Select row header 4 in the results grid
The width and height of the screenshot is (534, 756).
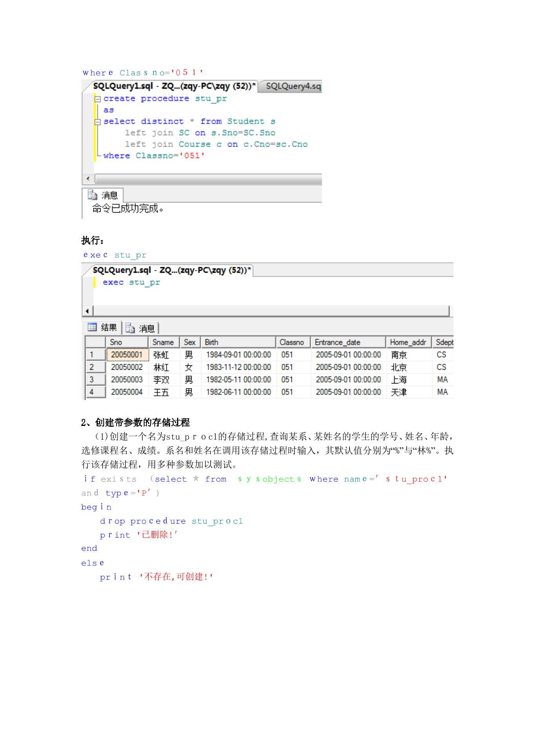96,392
